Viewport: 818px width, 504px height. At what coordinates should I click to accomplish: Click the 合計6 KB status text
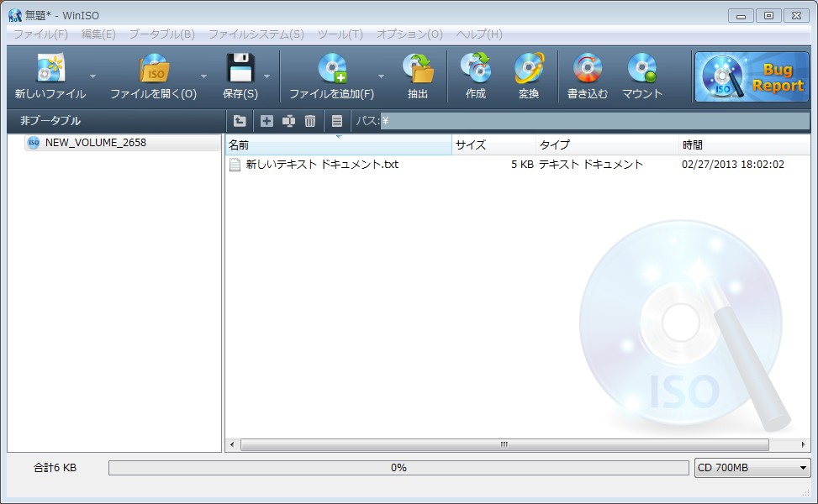click(x=55, y=468)
